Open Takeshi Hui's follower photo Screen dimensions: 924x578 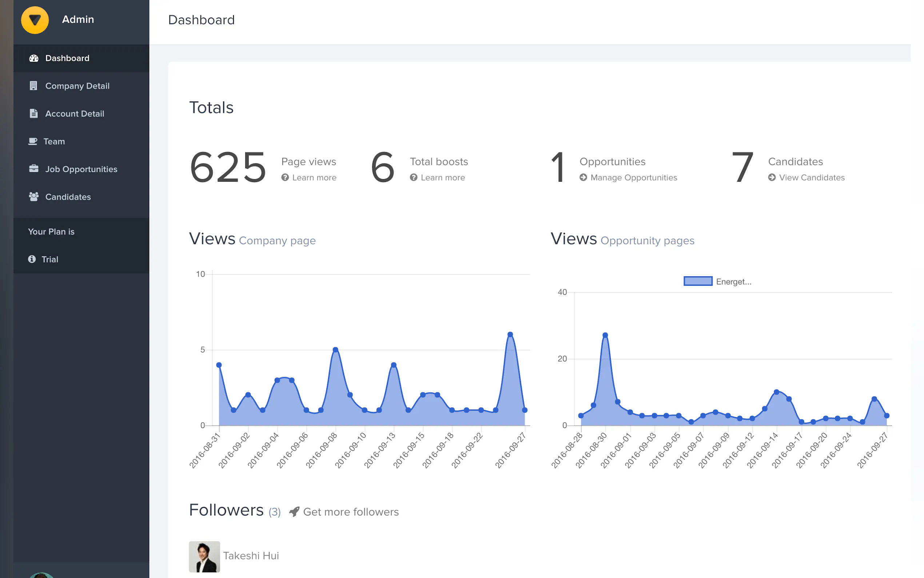(x=204, y=556)
